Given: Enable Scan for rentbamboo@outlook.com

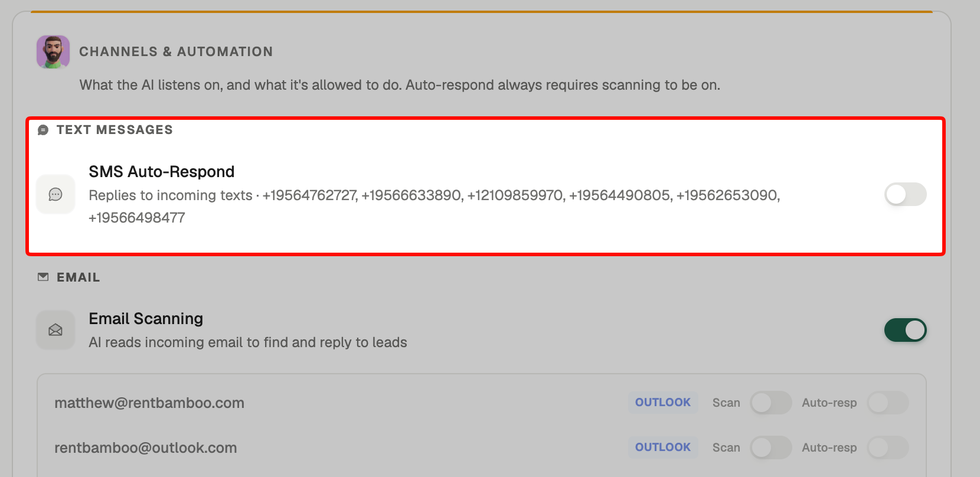Looking at the screenshot, I should pyautogui.click(x=771, y=447).
